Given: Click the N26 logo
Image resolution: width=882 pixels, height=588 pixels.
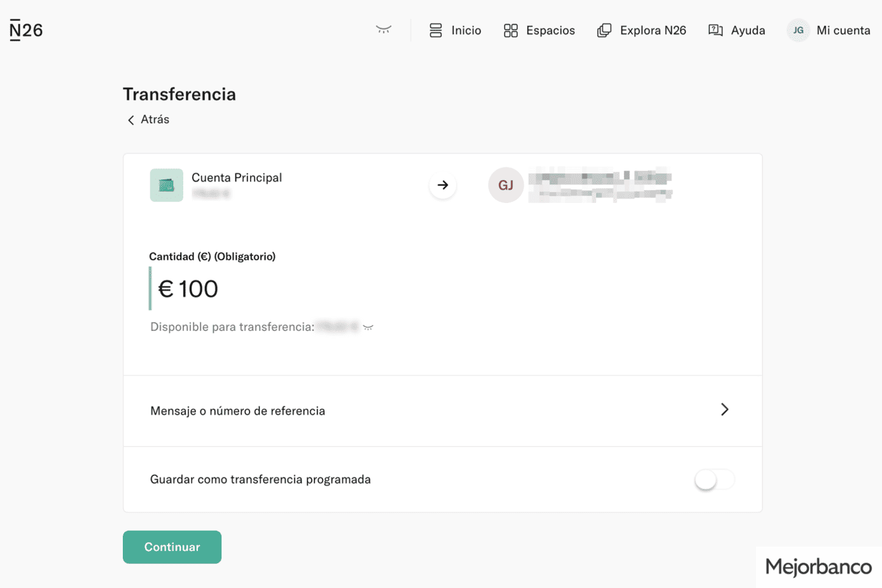Looking at the screenshot, I should click(x=26, y=30).
